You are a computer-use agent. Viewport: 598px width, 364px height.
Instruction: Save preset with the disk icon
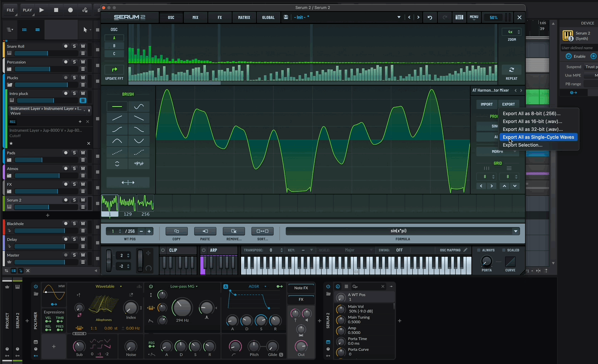click(x=286, y=17)
